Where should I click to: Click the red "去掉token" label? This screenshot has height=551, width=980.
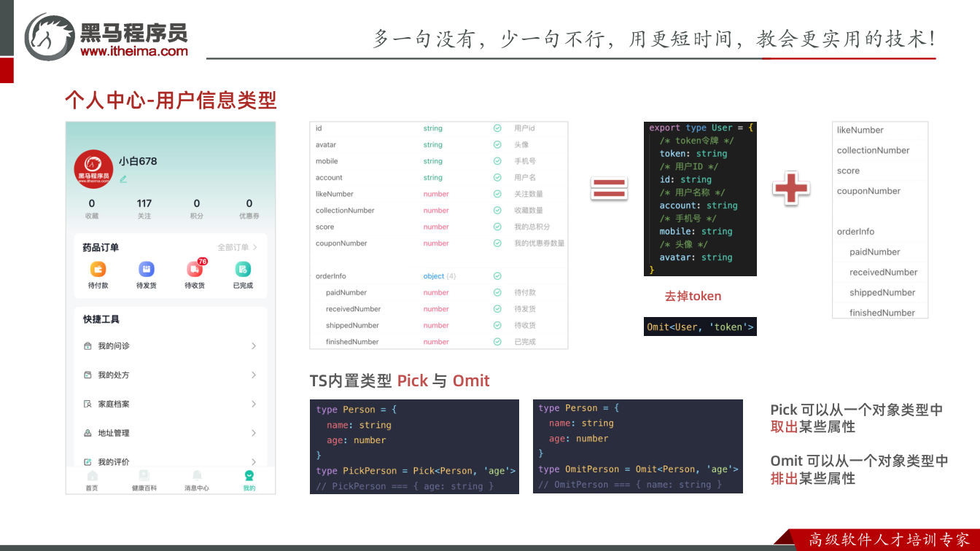pos(693,296)
